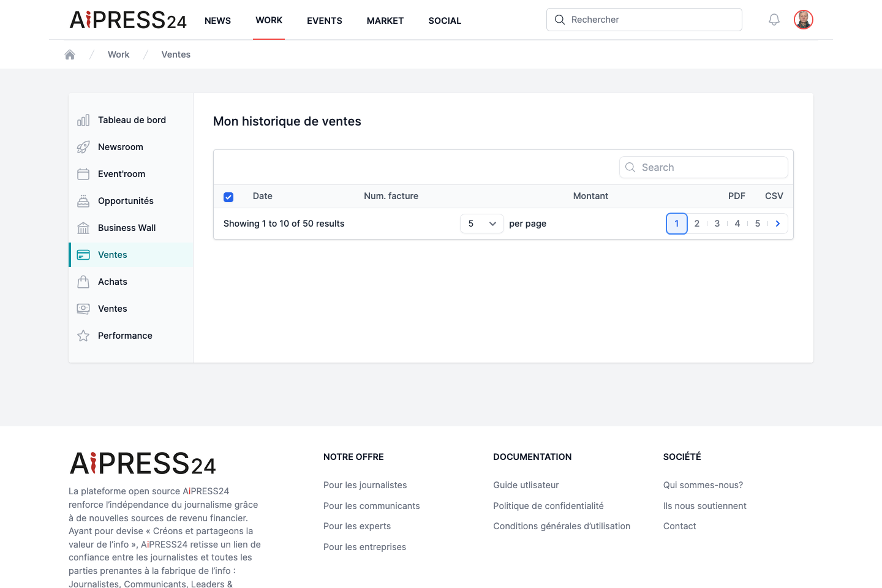
Task: Select Achats in the sidebar
Action: (x=131, y=282)
